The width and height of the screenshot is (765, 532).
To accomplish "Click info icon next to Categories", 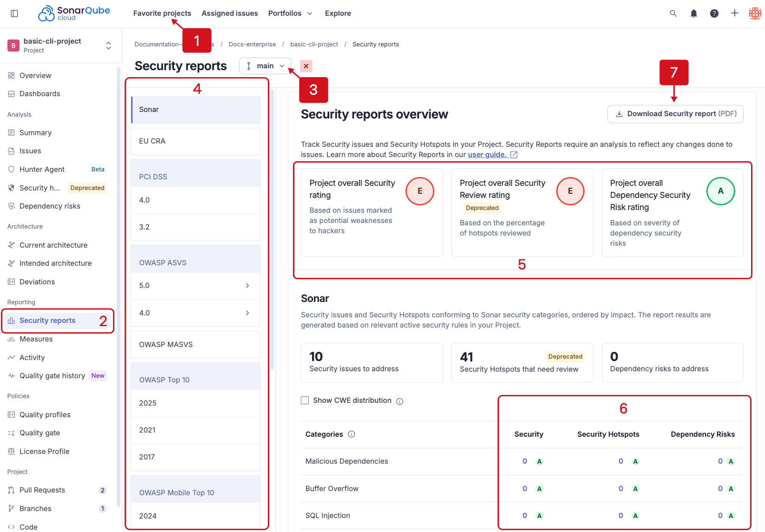I will (x=352, y=434).
